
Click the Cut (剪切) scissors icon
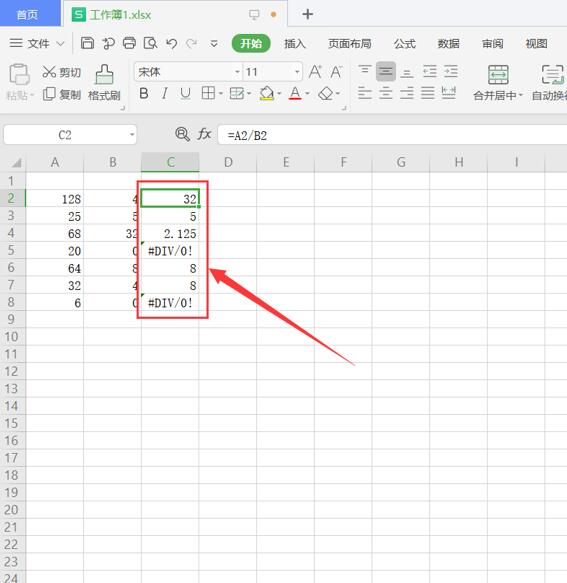pos(49,72)
